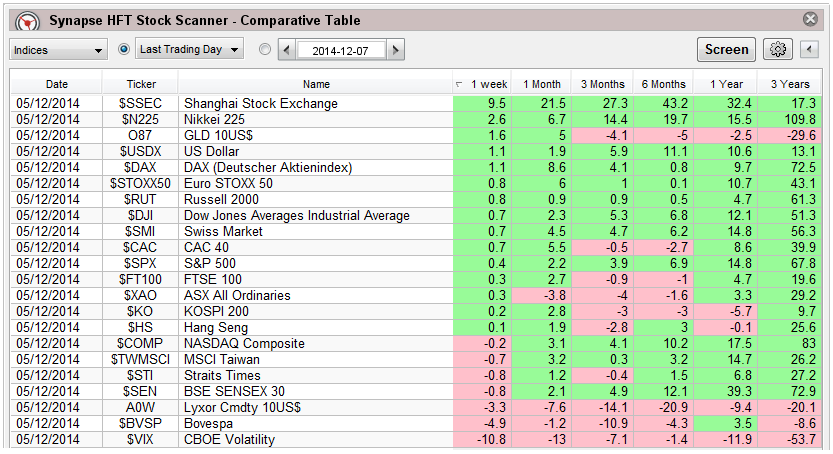The height and width of the screenshot is (454, 833).
Task: Sort by the Ticker column header
Action: [x=142, y=84]
